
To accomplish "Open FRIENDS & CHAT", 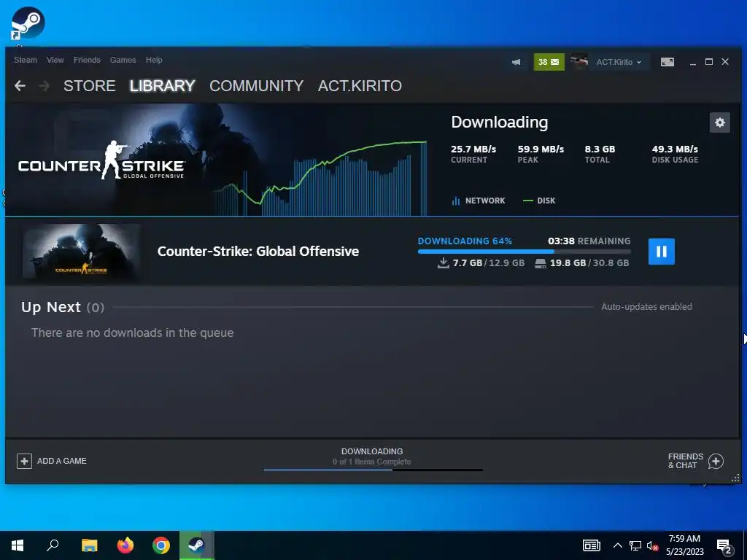I will 695,461.
